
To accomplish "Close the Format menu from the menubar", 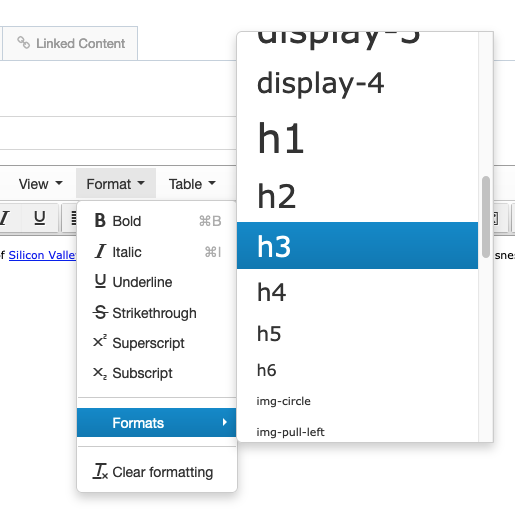I will pyautogui.click(x=116, y=184).
